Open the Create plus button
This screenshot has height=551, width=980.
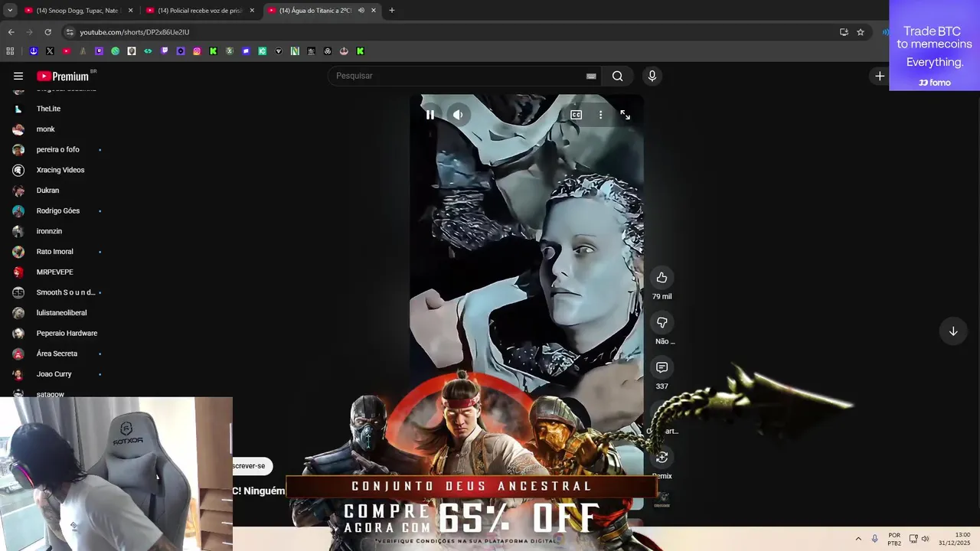point(880,76)
